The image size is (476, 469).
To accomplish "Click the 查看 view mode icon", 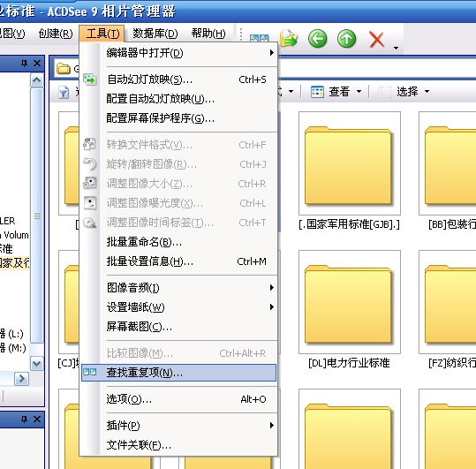I will 317,92.
